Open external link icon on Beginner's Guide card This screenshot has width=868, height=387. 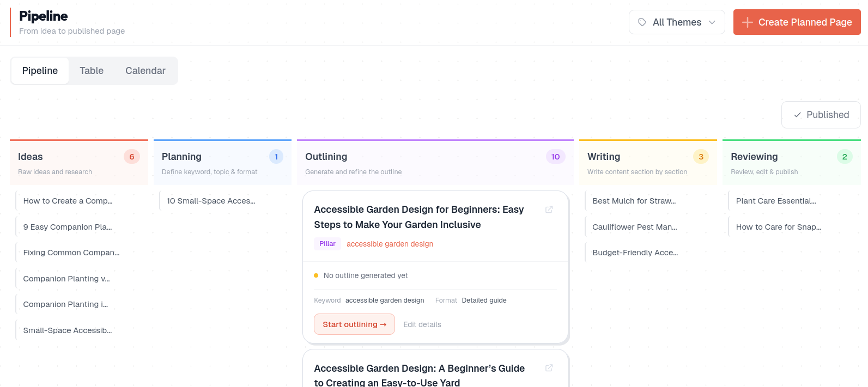[549, 368]
